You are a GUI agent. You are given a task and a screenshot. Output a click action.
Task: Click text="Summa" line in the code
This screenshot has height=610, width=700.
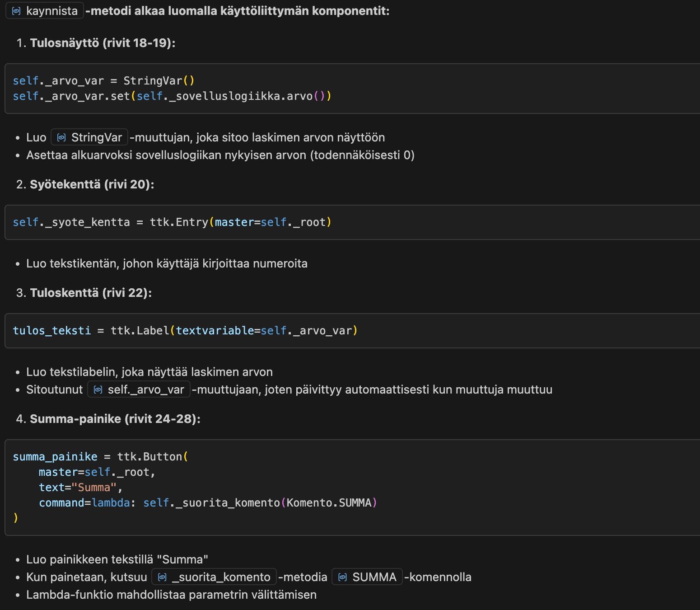80,488
